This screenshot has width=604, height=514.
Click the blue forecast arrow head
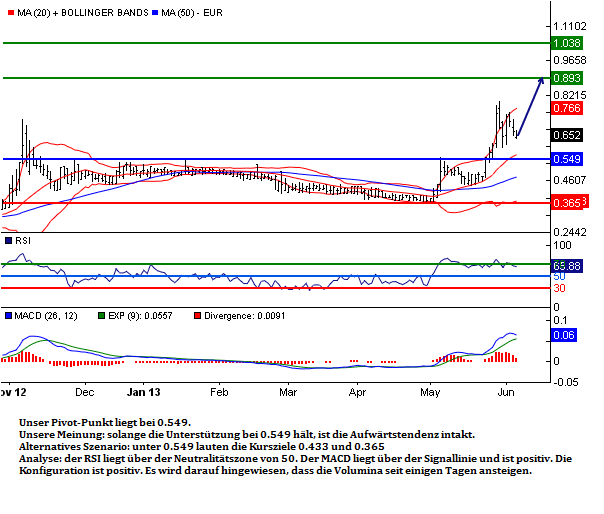542,81
